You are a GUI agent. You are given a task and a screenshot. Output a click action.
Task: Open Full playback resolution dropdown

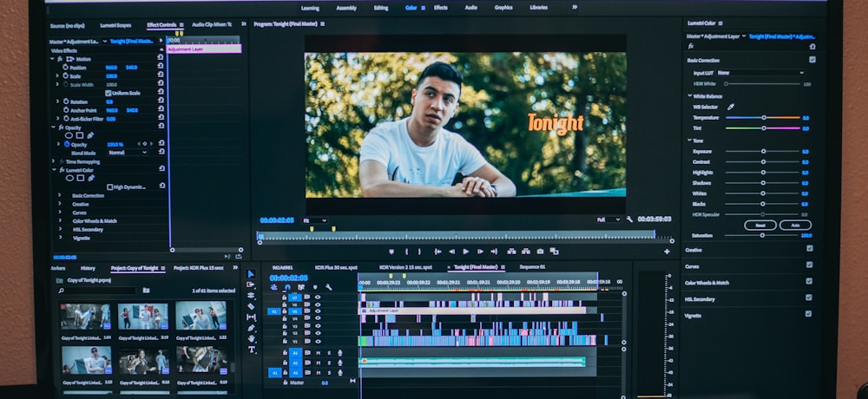point(608,219)
